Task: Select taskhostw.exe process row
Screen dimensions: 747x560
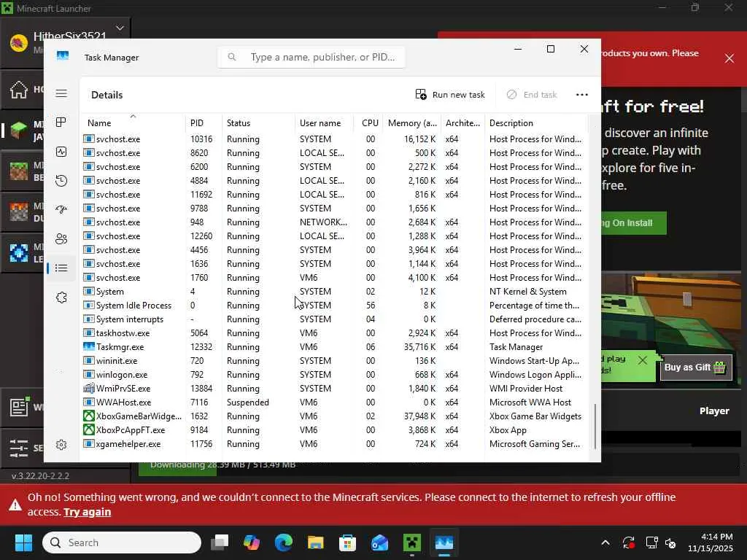Action: click(x=334, y=333)
